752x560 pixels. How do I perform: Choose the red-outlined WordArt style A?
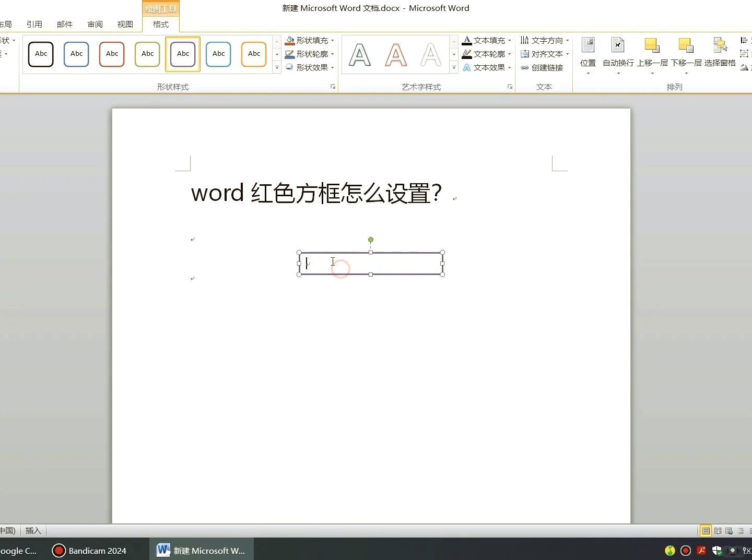coord(396,55)
